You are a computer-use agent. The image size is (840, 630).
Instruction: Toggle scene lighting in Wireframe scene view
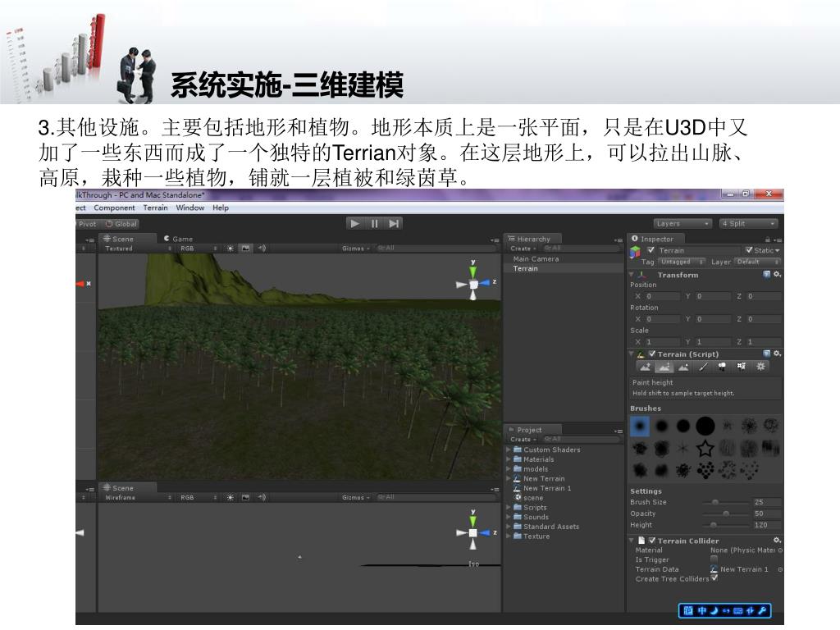[231, 498]
